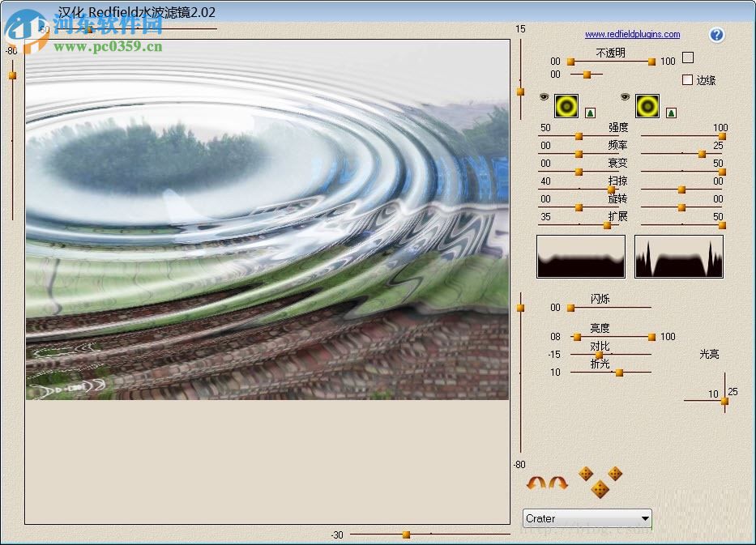
Task: Click the green triangle under the left wave
Action: pos(591,113)
